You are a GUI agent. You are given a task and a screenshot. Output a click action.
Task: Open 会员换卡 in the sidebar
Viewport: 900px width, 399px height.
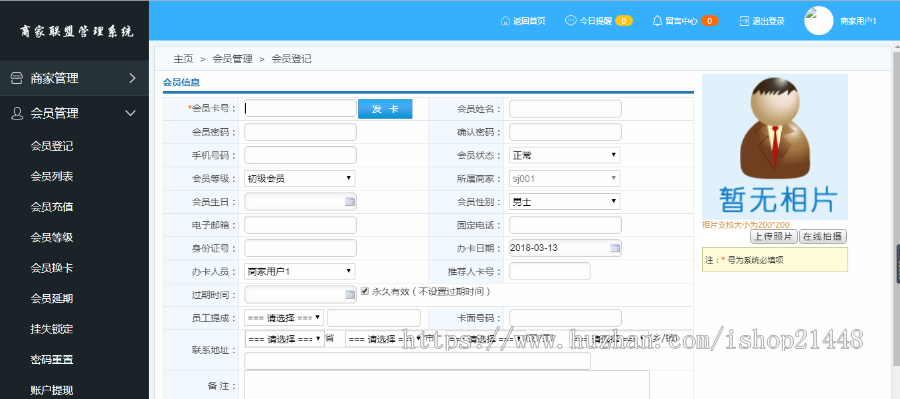click(52, 268)
